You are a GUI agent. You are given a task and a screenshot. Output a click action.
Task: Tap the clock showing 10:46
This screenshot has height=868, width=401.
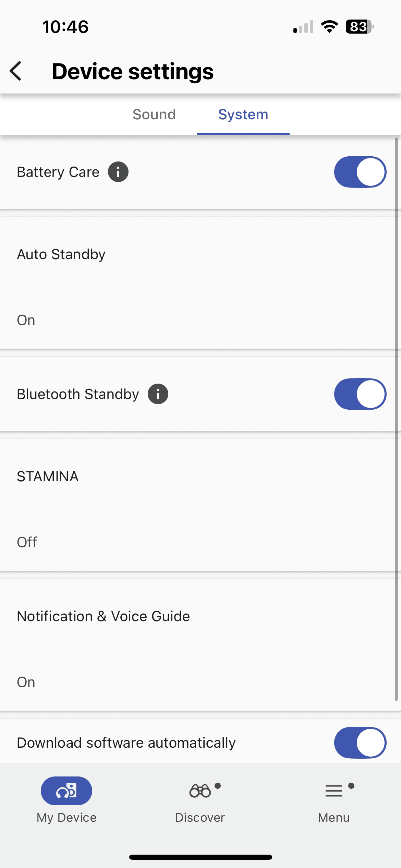[65, 27]
